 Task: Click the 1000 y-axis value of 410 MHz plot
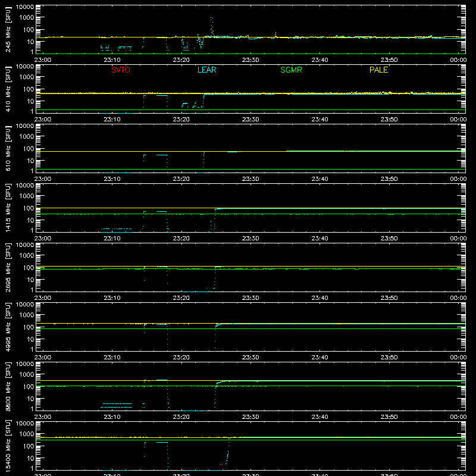tap(27, 77)
